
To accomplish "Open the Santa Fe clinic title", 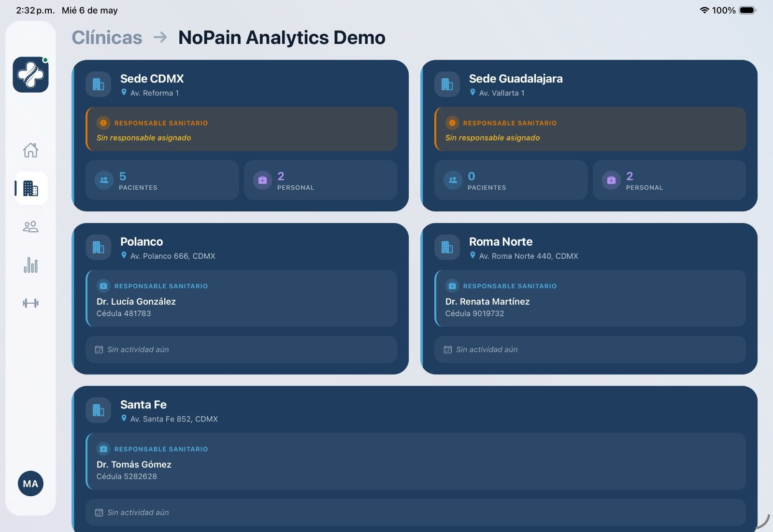I will 143,405.
